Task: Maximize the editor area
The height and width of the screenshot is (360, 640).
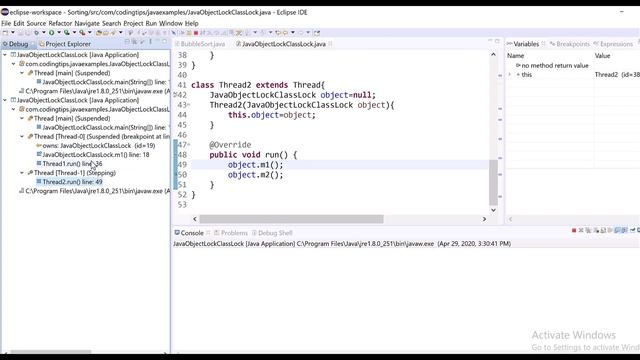Action: click(x=497, y=41)
